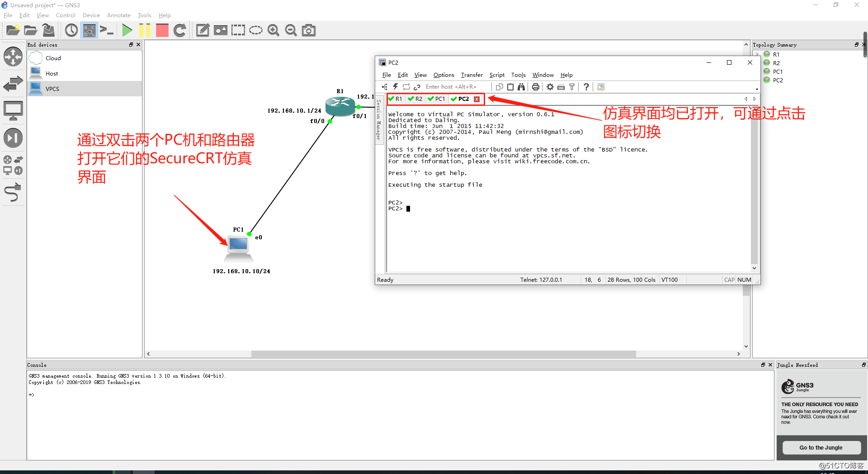Browse switches device category icon
Viewport: 868px width, 474px height.
tap(13, 84)
